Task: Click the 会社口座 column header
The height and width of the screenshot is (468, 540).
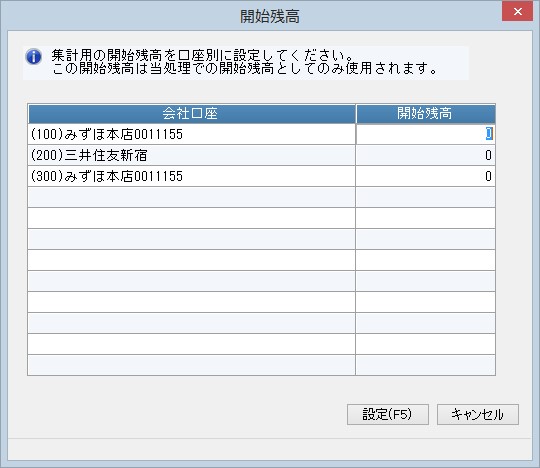Action: click(191, 114)
